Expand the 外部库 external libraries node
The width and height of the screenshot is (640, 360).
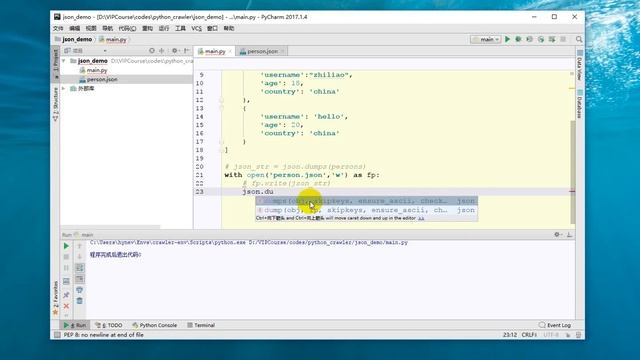tap(64, 88)
